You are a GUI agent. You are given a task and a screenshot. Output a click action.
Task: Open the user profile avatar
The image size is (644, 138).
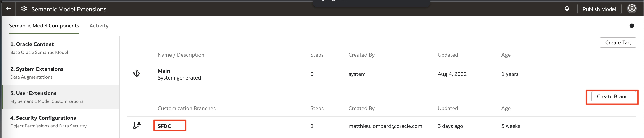click(x=632, y=8)
